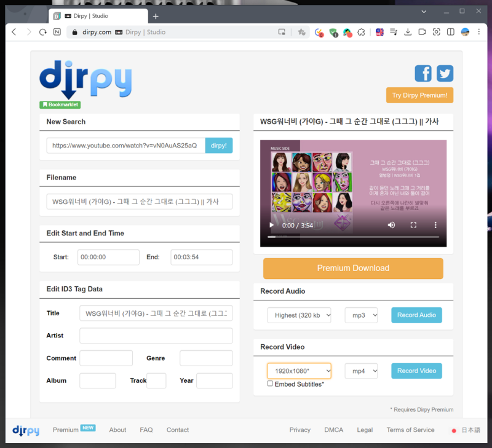Enable the Embed Subtitles checkbox
This screenshot has width=492, height=448.
pyautogui.click(x=270, y=383)
